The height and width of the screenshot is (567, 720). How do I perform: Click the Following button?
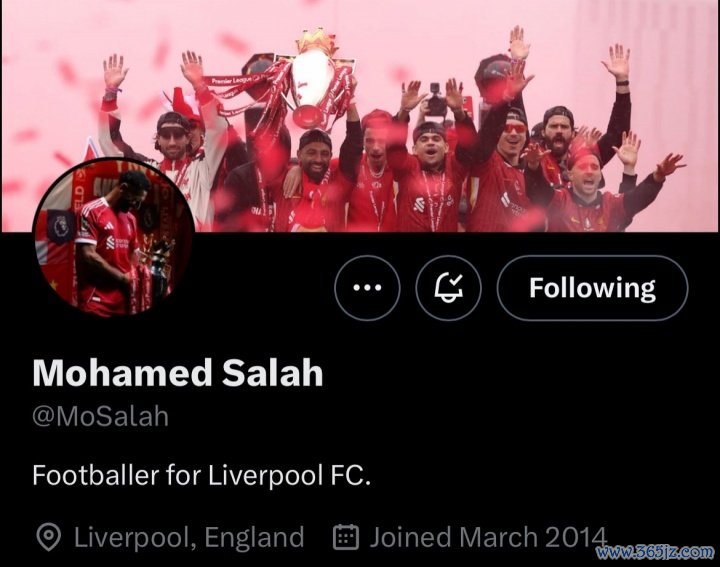592,288
